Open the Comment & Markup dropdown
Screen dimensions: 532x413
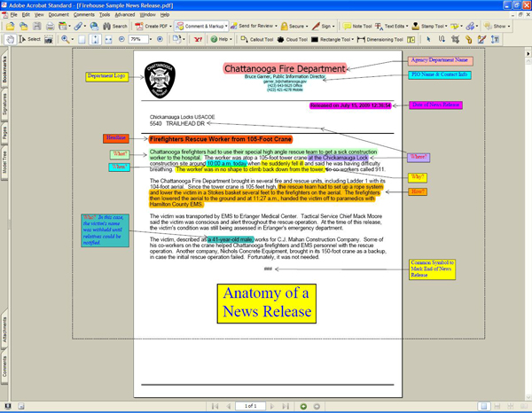[x=226, y=26]
